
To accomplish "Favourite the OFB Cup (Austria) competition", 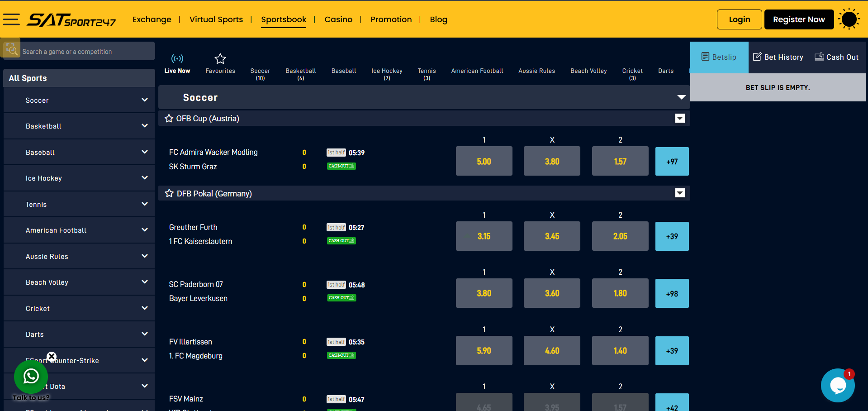I will (169, 118).
